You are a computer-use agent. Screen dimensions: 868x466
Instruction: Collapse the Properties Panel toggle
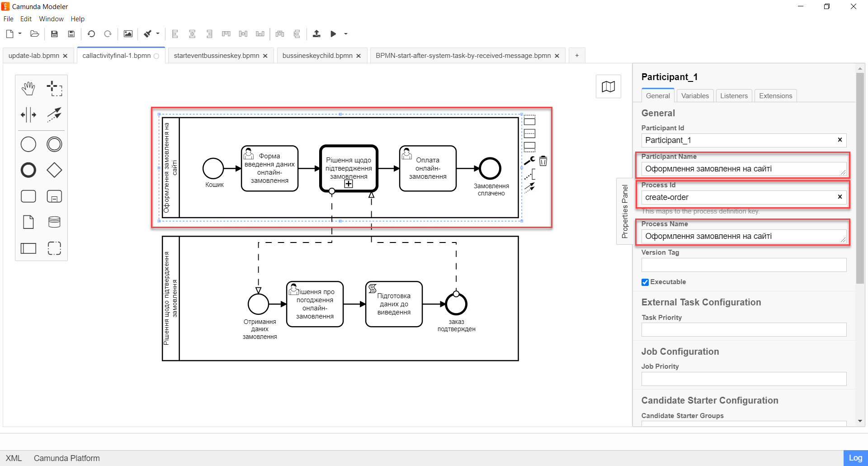(625, 211)
